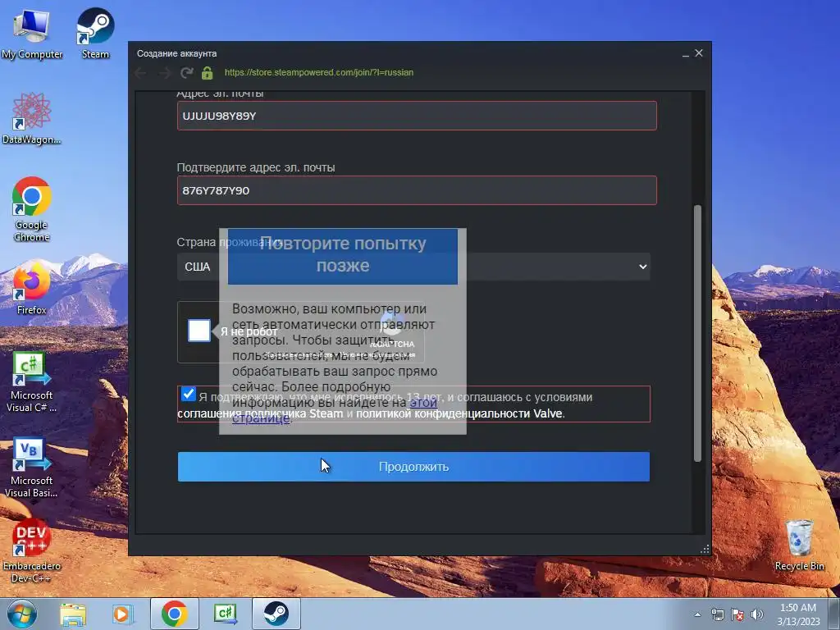The height and width of the screenshot is (630, 840).
Task: Open Microsoft Visual Basic desktop shortcut
Action: tap(32, 467)
